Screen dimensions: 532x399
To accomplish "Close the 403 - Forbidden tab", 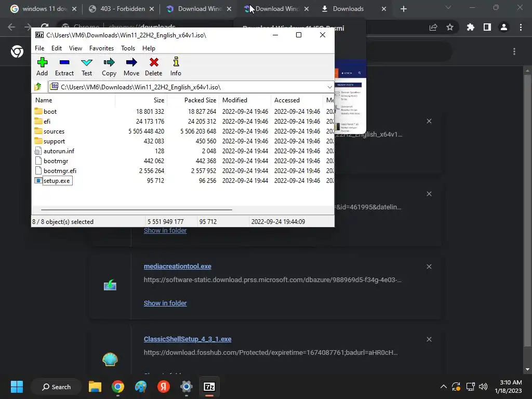I will [x=152, y=9].
